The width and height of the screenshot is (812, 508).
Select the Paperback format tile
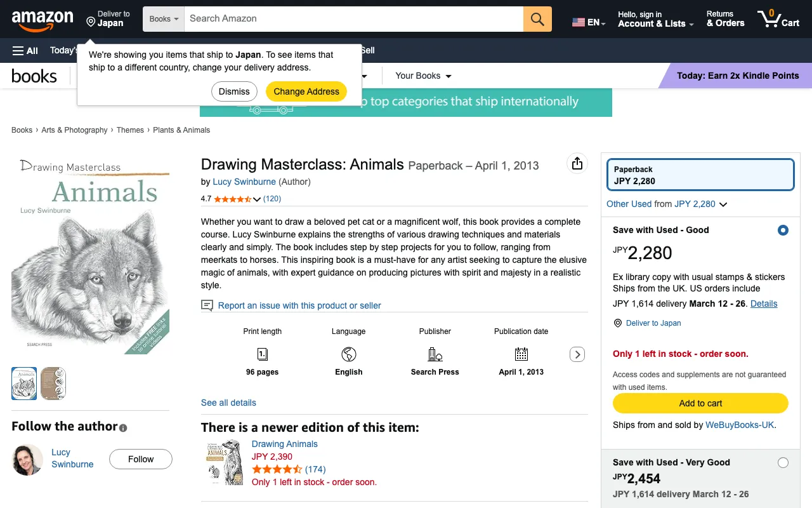pyautogui.click(x=700, y=175)
